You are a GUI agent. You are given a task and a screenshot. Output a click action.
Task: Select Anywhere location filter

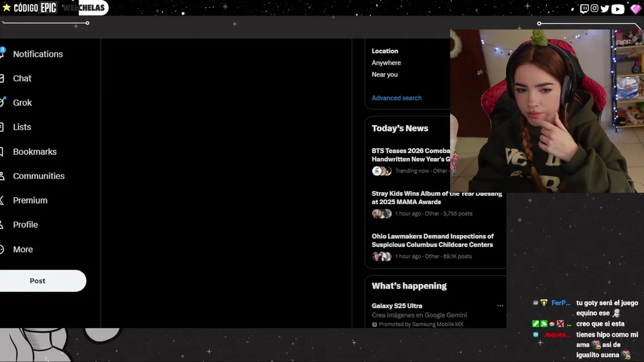click(386, 63)
